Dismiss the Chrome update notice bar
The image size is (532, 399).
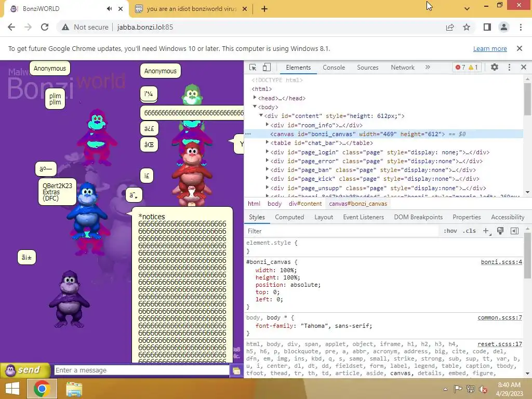[520, 48]
